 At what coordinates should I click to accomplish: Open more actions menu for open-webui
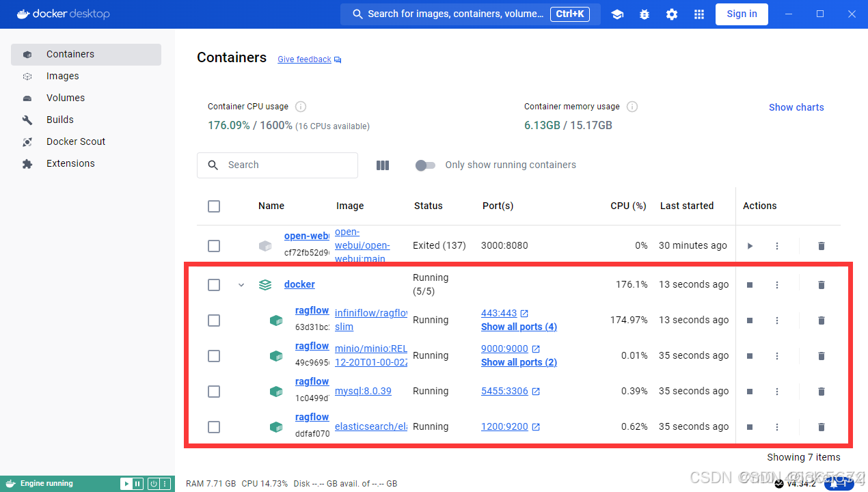click(777, 246)
